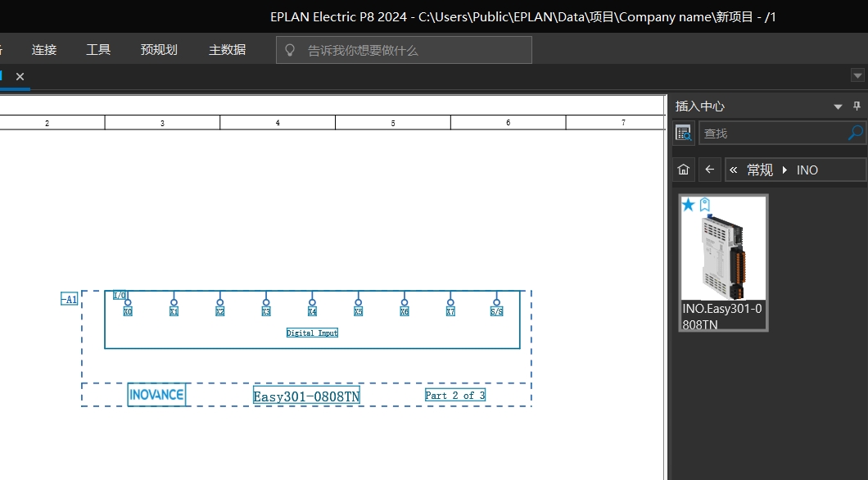Expand the tab list dropdown at far right
Viewport: 868px width, 480px height.
click(857, 75)
